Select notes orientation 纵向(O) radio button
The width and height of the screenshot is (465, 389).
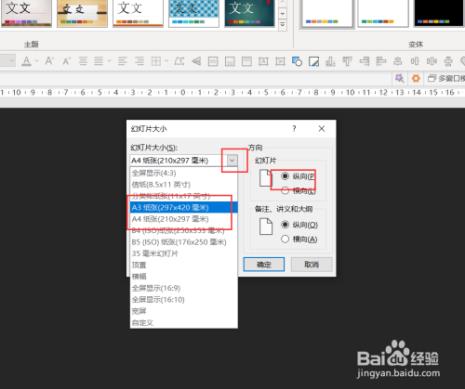click(285, 225)
